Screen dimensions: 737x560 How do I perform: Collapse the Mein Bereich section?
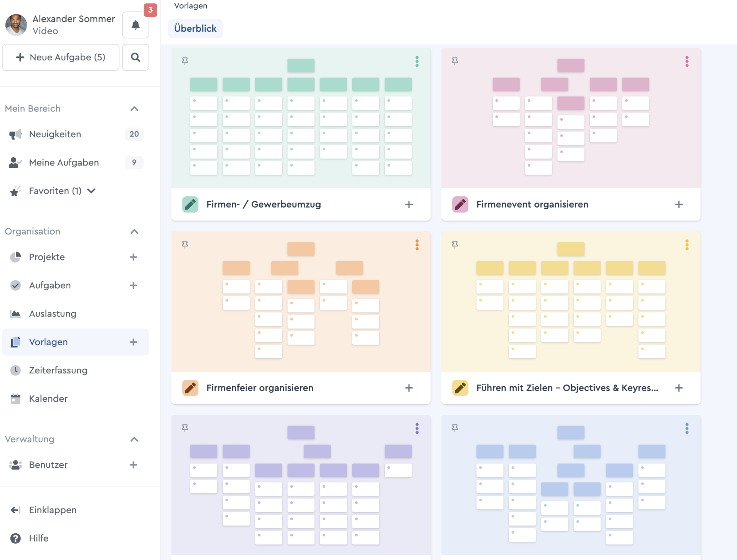134,109
